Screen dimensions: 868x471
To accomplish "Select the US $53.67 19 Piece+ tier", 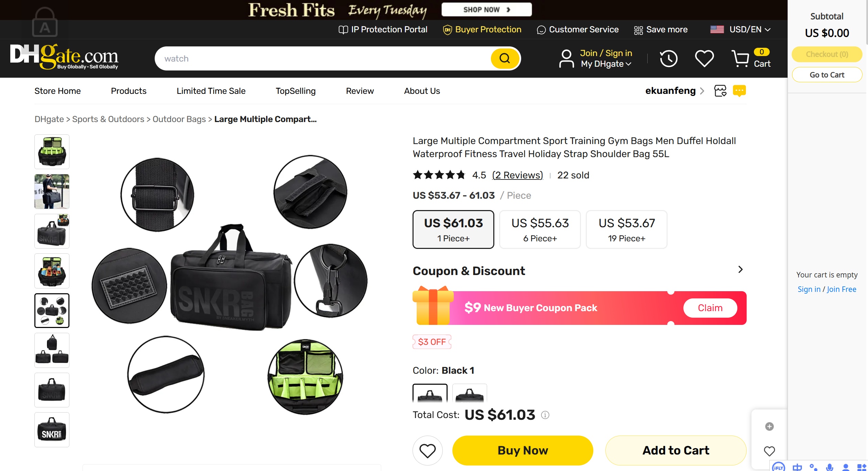I will click(626, 229).
